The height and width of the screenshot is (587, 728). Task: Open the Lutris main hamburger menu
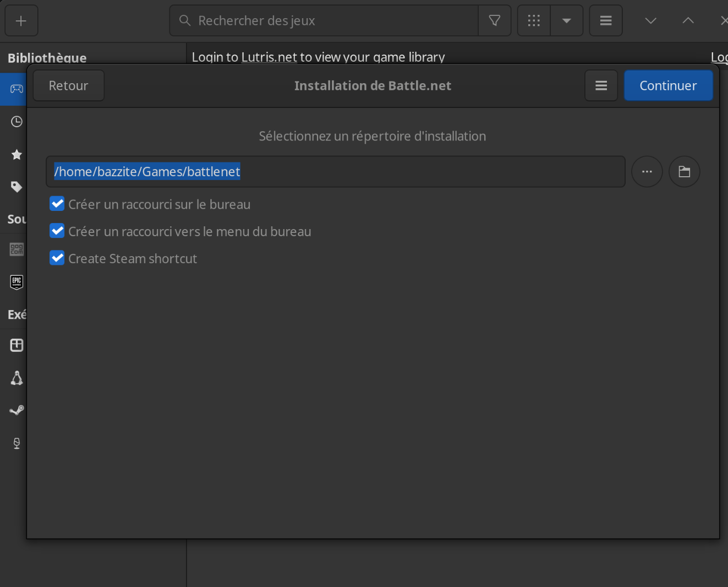606,21
